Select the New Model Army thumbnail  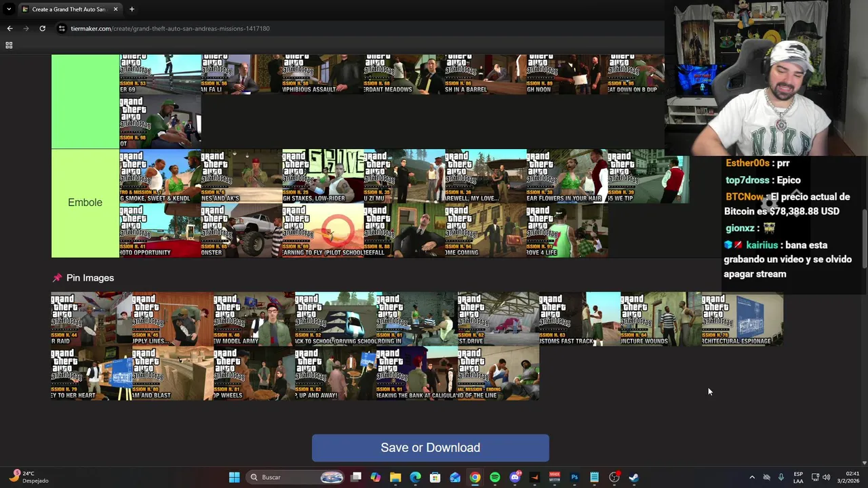[254, 319]
